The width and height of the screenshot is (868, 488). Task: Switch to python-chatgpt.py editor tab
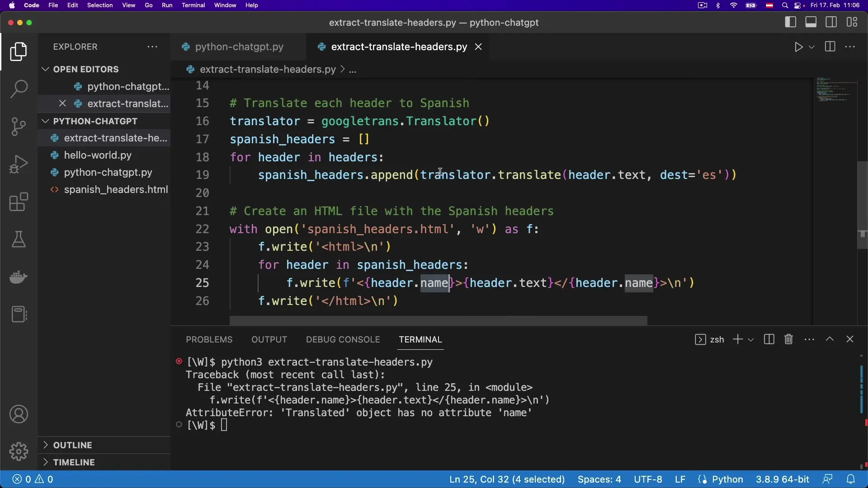click(238, 47)
